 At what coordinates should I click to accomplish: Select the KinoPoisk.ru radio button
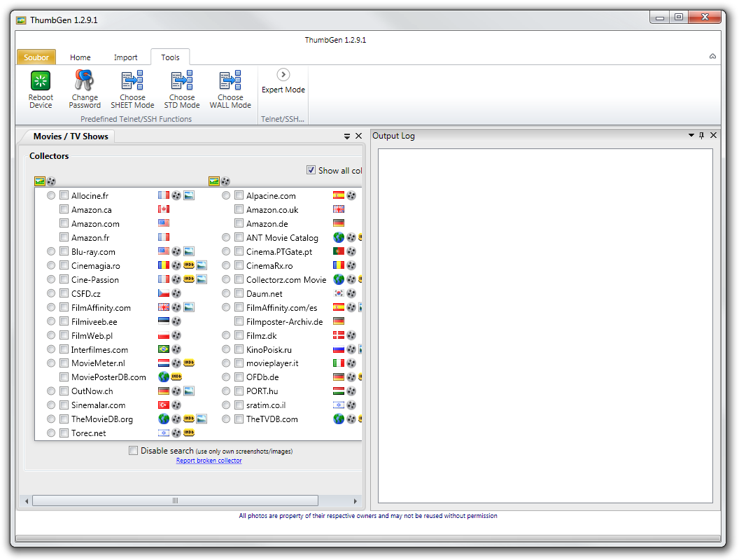pyautogui.click(x=226, y=349)
